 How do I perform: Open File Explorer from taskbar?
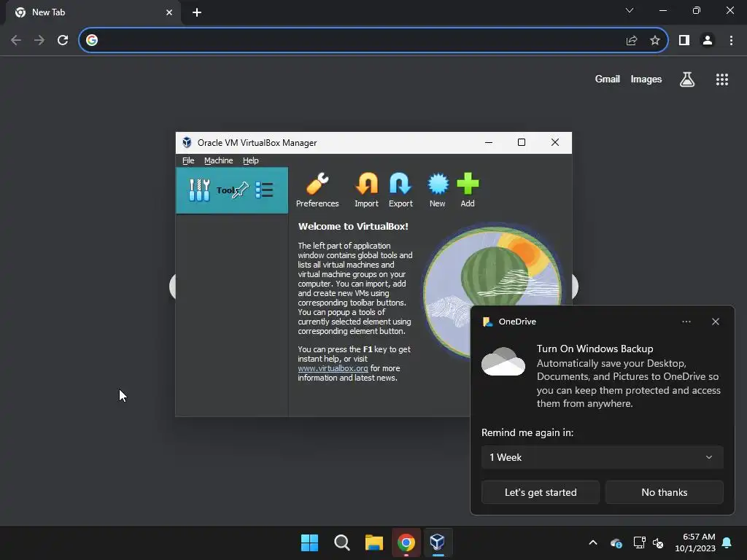coord(374,542)
